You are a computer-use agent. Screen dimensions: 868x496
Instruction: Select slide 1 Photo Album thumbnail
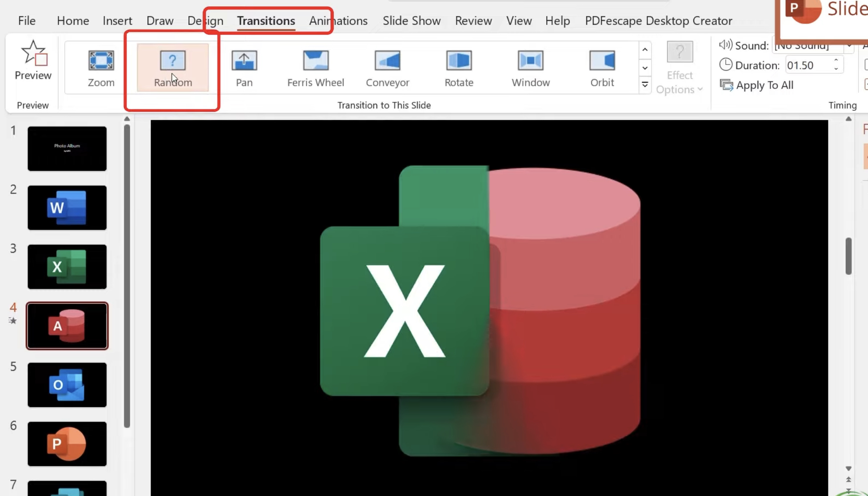pos(67,149)
